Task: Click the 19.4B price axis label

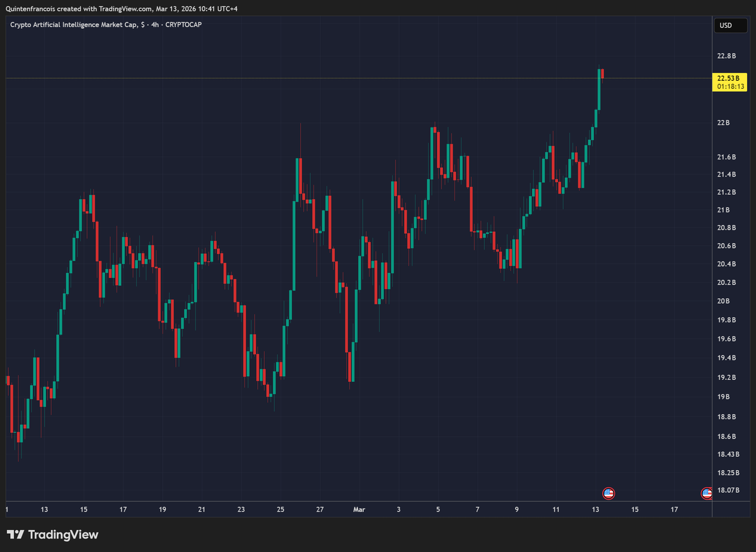Action: click(x=726, y=358)
